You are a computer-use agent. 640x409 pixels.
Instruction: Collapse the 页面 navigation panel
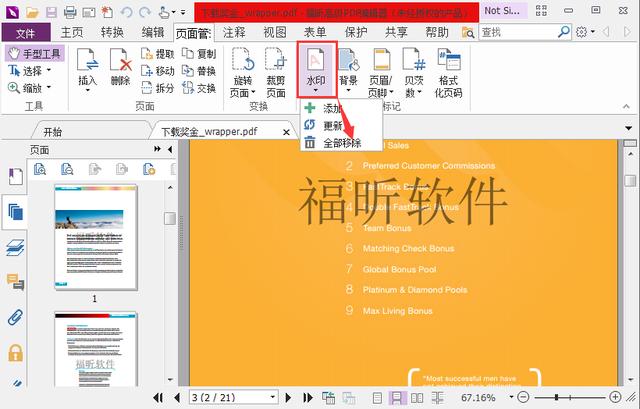coord(170,149)
